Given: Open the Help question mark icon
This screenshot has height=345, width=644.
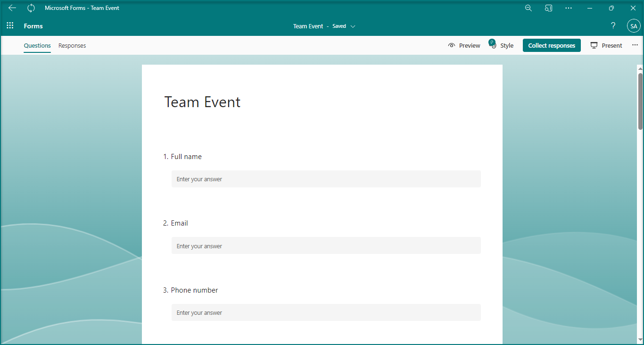Looking at the screenshot, I should point(613,26).
